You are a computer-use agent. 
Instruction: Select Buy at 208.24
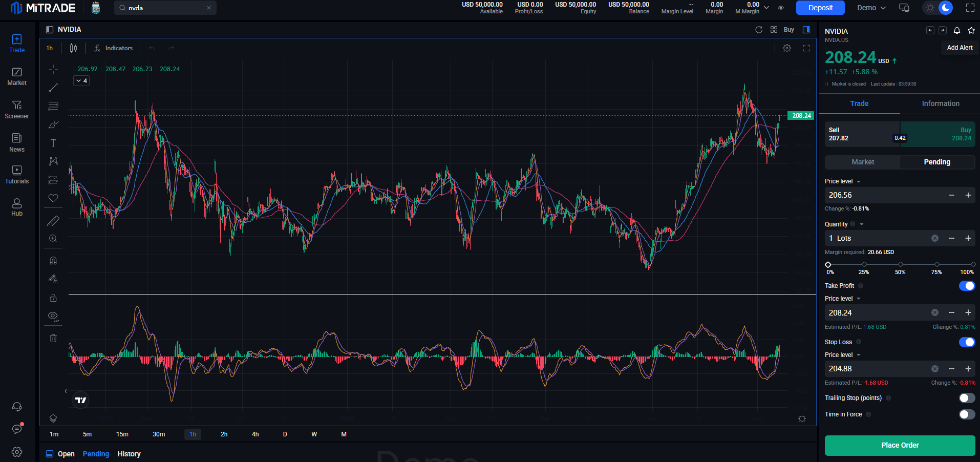tap(938, 134)
